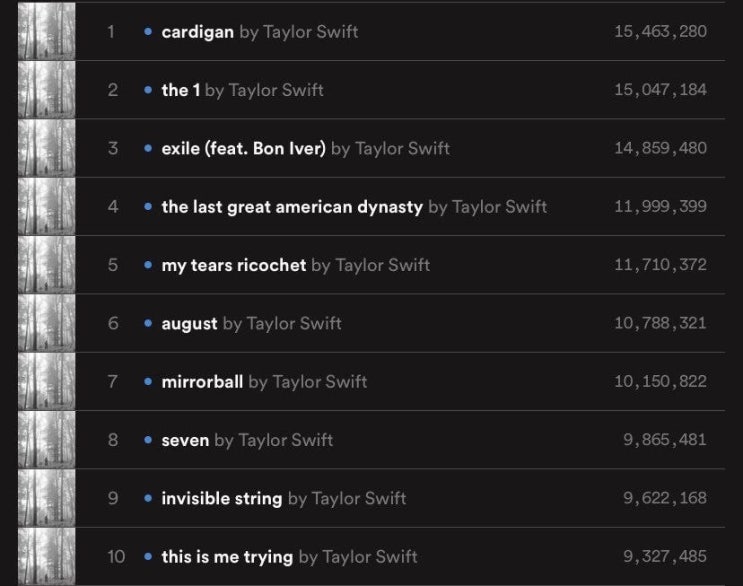Select the invisible string track title
The image size is (743, 586).
[222, 499]
